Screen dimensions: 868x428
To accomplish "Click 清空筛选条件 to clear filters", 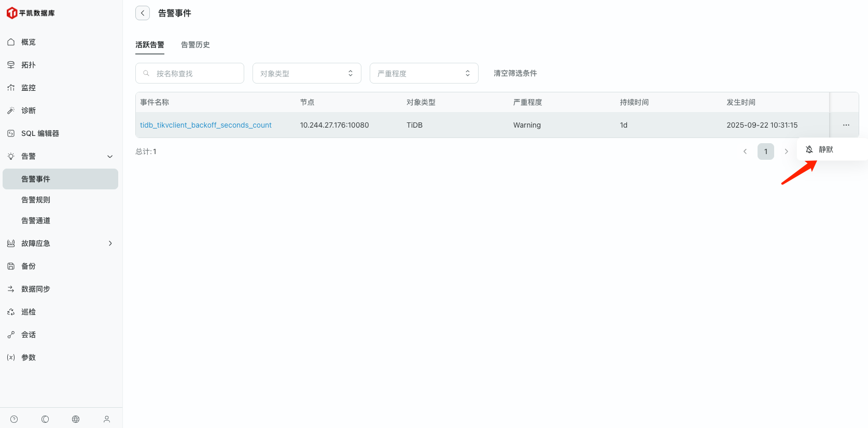I will 515,73.
